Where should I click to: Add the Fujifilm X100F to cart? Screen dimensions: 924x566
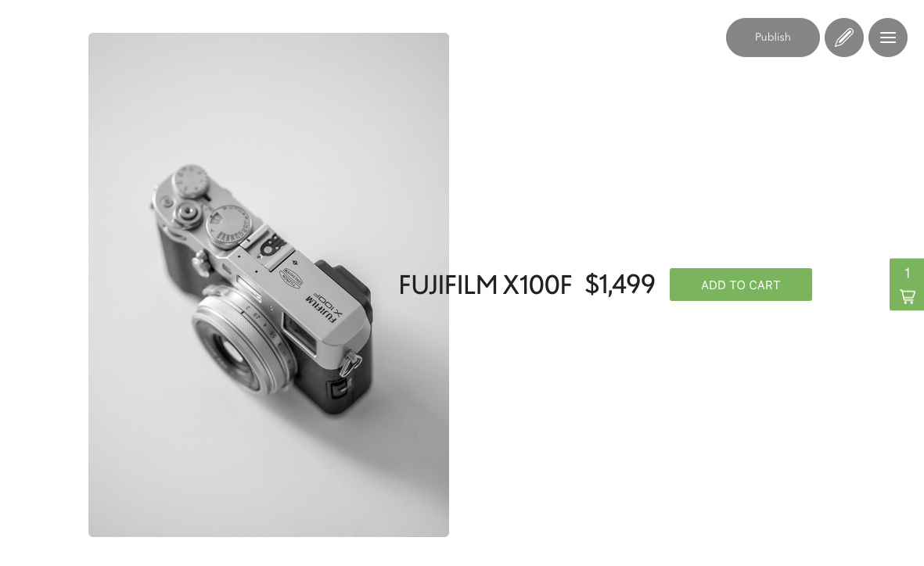[740, 285]
